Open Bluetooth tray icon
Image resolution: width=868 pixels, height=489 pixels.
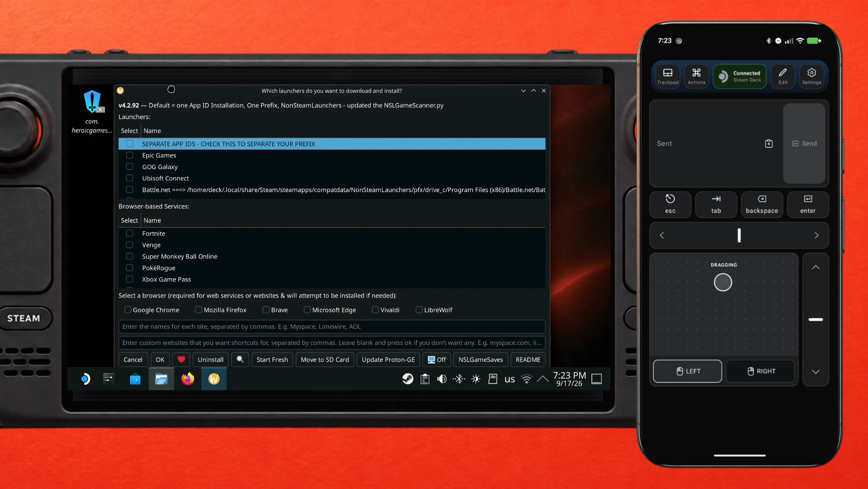click(459, 379)
